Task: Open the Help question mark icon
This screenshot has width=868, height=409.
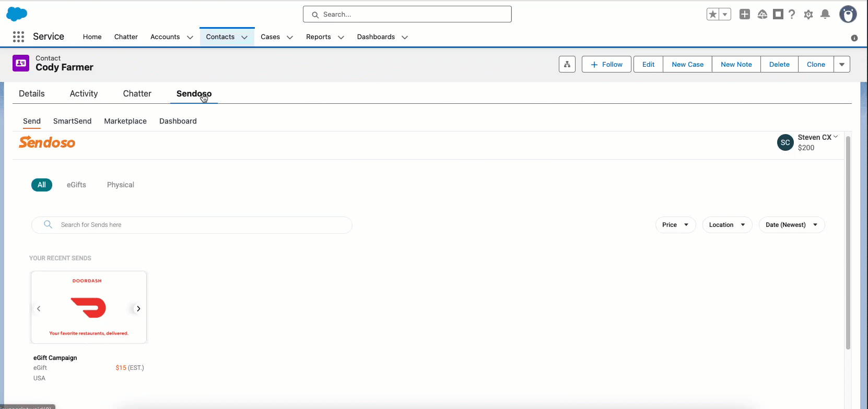Action: coord(792,15)
